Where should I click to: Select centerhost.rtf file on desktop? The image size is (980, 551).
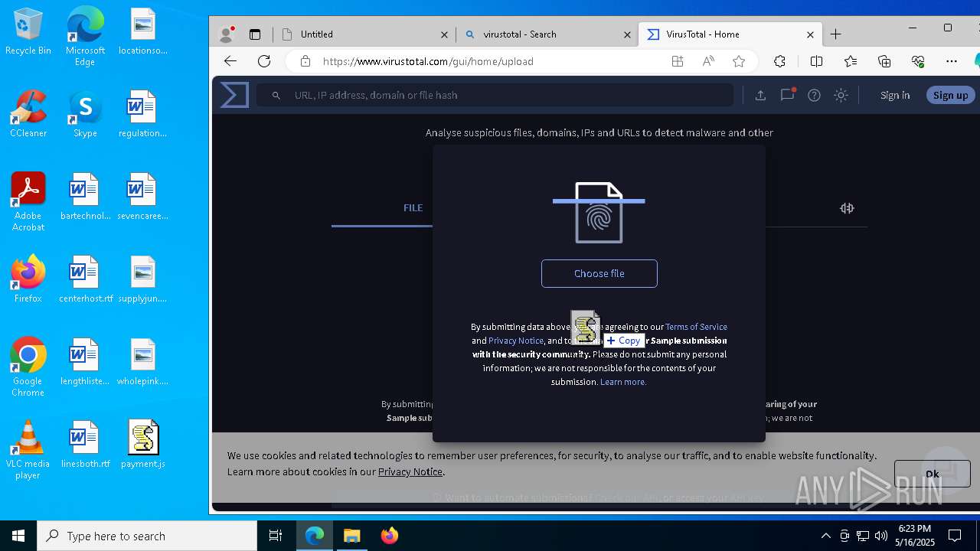point(85,280)
